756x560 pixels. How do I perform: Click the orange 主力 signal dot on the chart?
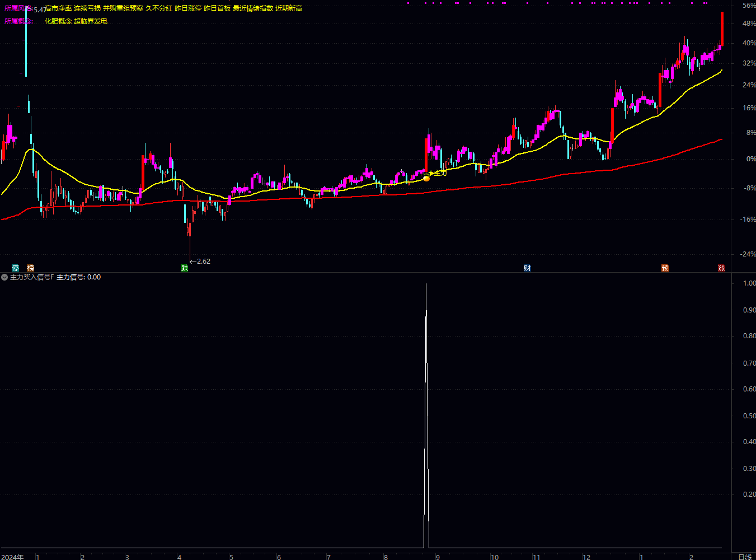click(x=426, y=178)
